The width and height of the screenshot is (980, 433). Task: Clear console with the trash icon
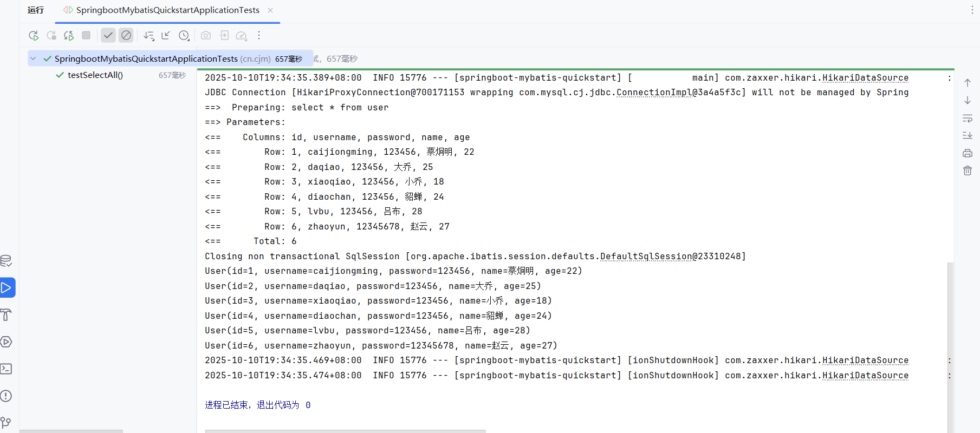click(x=968, y=171)
